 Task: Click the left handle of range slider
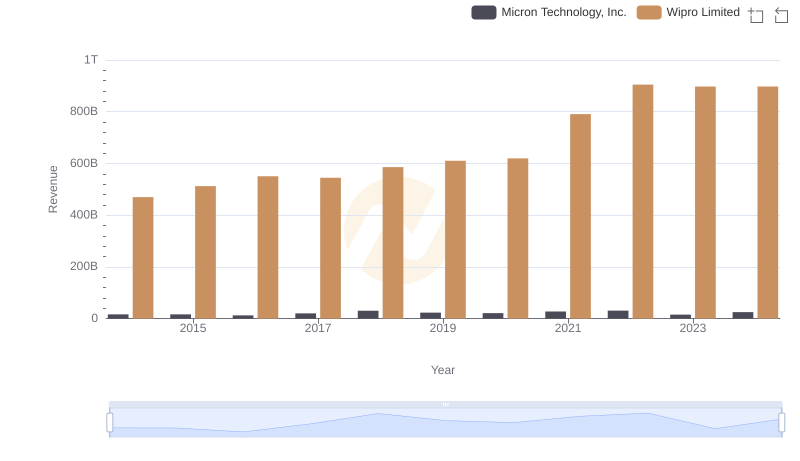coord(110,423)
